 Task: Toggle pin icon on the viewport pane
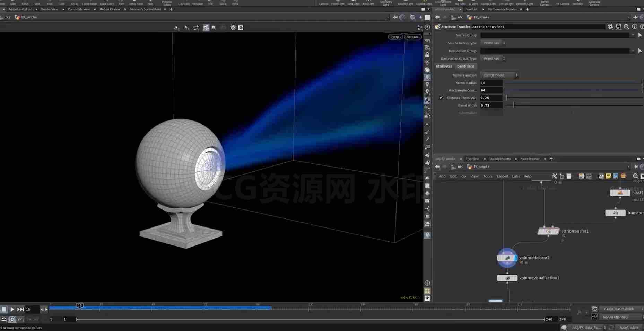[x=395, y=17]
